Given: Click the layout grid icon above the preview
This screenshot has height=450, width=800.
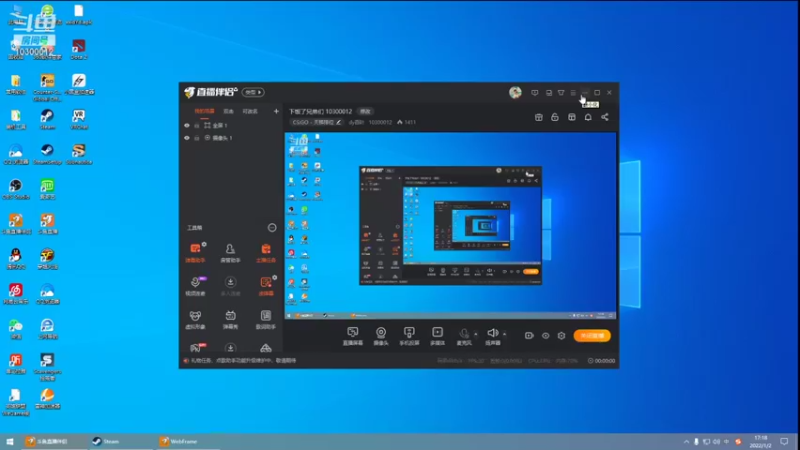Looking at the screenshot, I should tap(572, 117).
